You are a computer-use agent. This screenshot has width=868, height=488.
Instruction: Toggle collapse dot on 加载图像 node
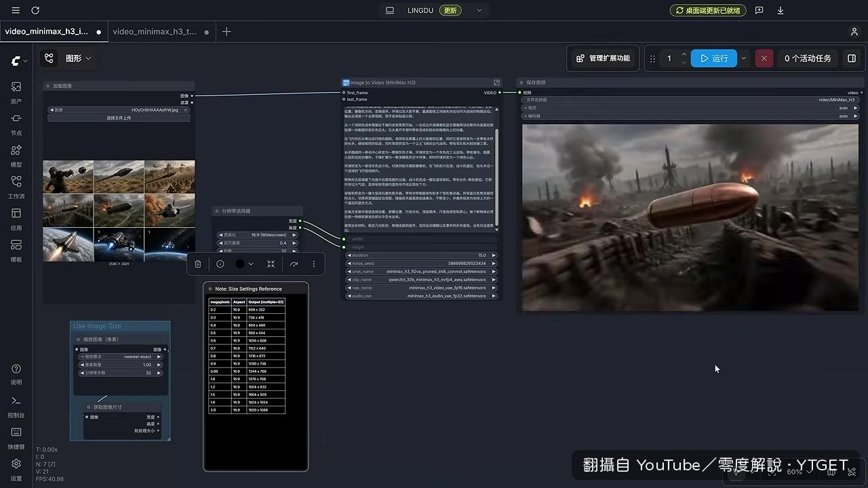pyautogui.click(x=48, y=86)
